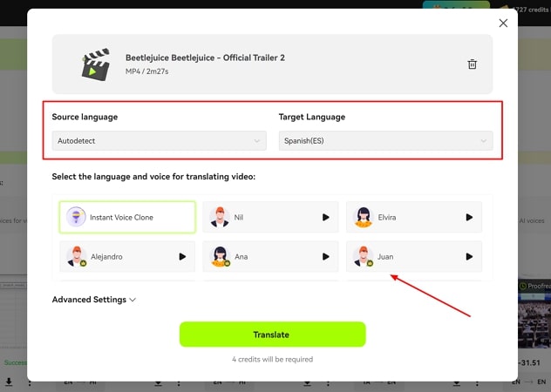Open the Target Language Spanish(ES) dropdown

click(x=385, y=141)
